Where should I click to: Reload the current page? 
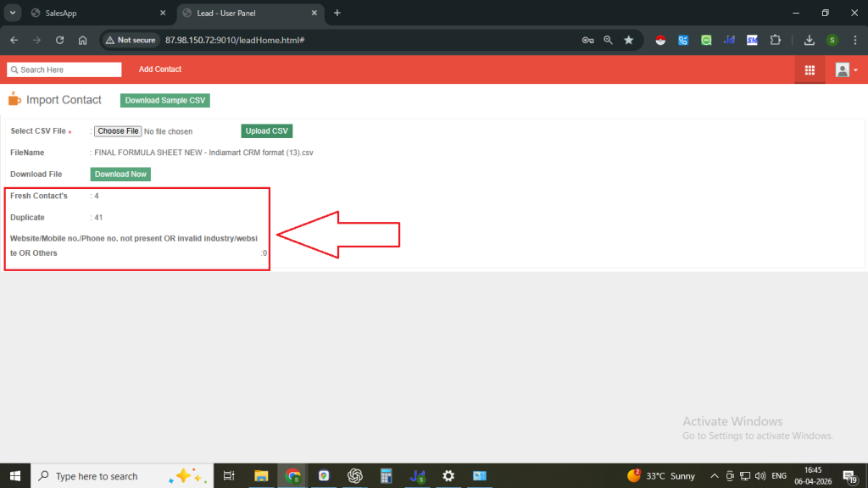coord(59,40)
